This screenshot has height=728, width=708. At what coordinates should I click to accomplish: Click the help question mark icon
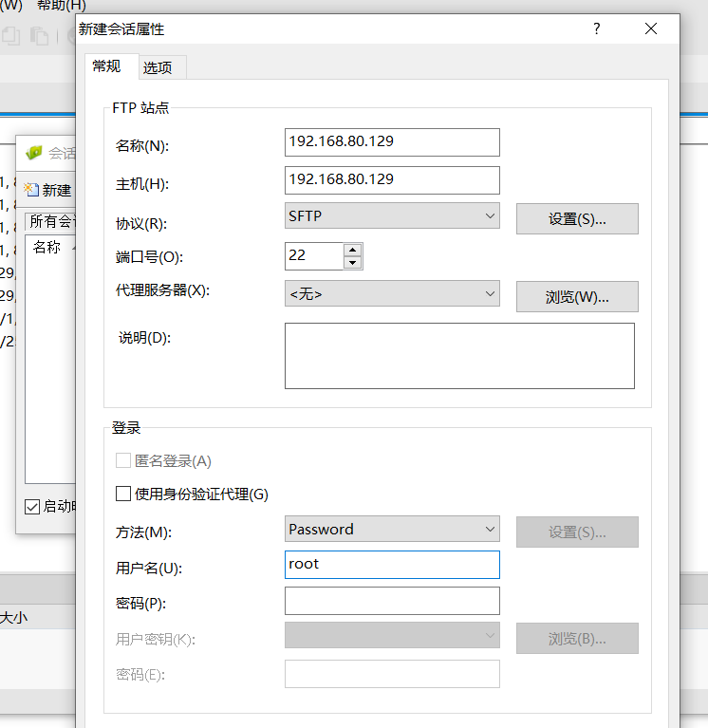coord(597,28)
